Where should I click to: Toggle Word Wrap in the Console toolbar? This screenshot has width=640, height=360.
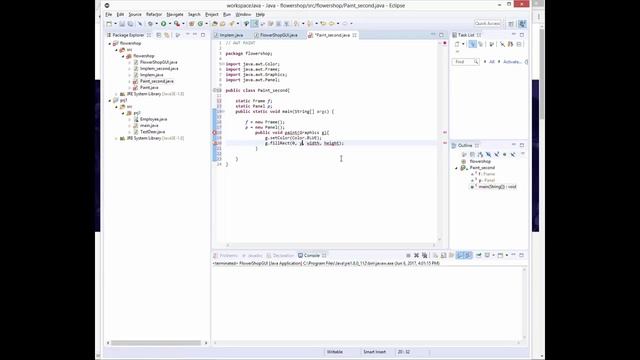pos(451,255)
